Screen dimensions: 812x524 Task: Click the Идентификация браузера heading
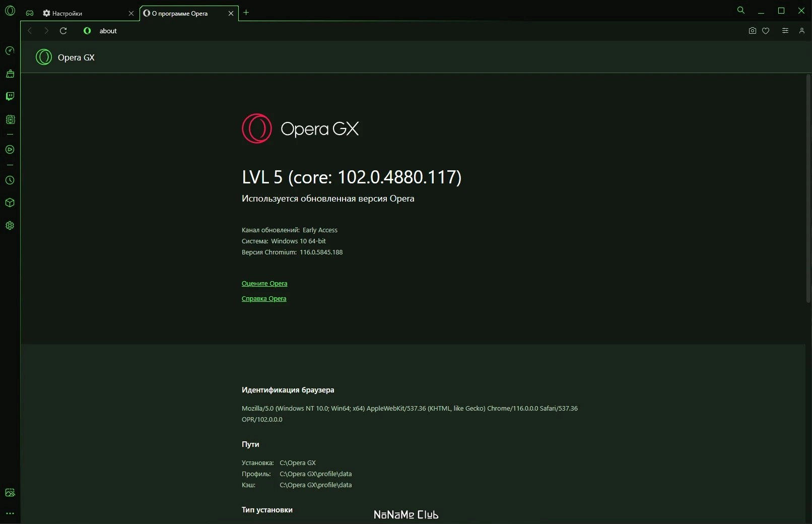tap(288, 389)
